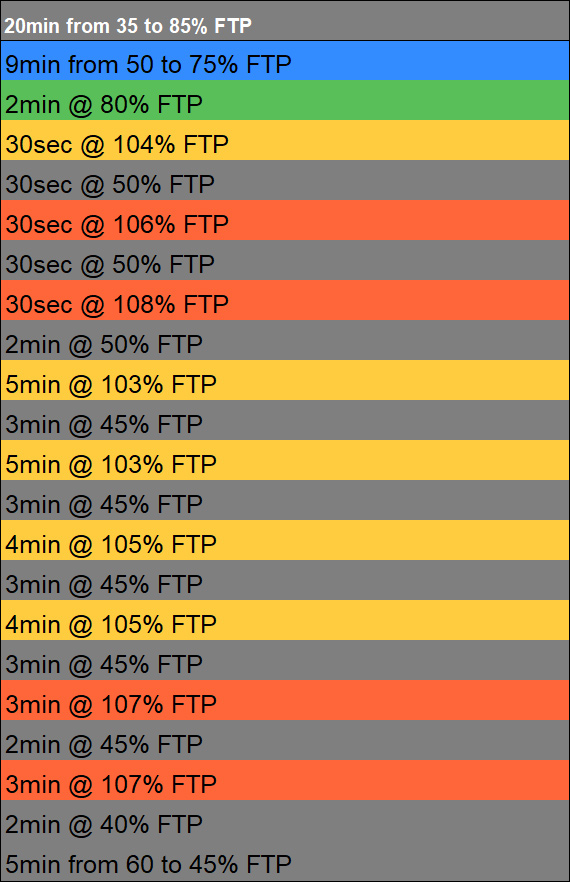Click the second 4min @ 105% FTP interval
The height and width of the screenshot is (882, 570).
(285, 619)
